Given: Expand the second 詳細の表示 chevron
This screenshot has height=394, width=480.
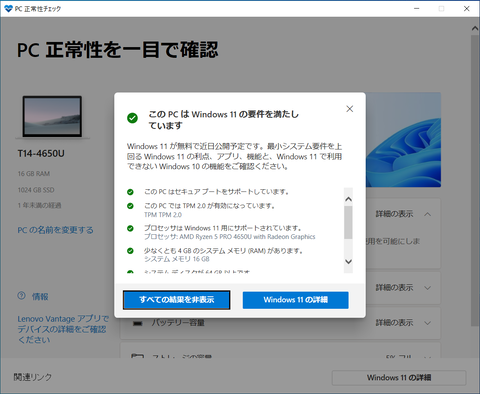Looking at the screenshot, I should pyautogui.click(x=428, y=288).
